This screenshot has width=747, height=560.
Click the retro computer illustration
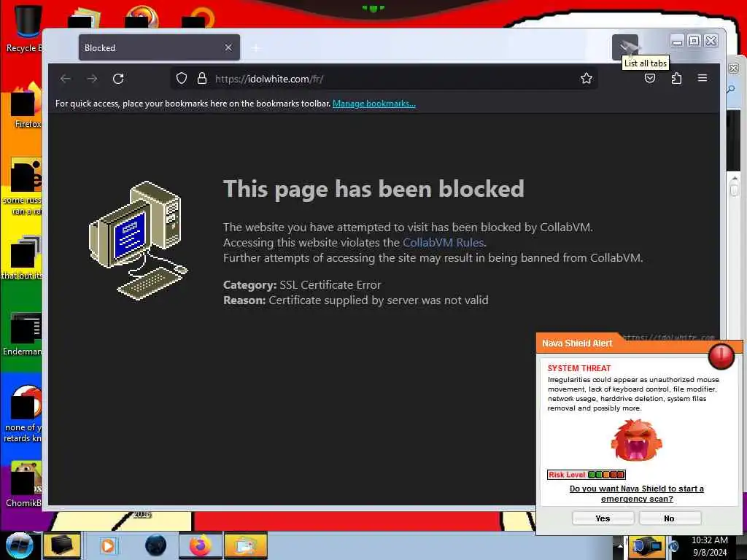[x=138, y=241]
